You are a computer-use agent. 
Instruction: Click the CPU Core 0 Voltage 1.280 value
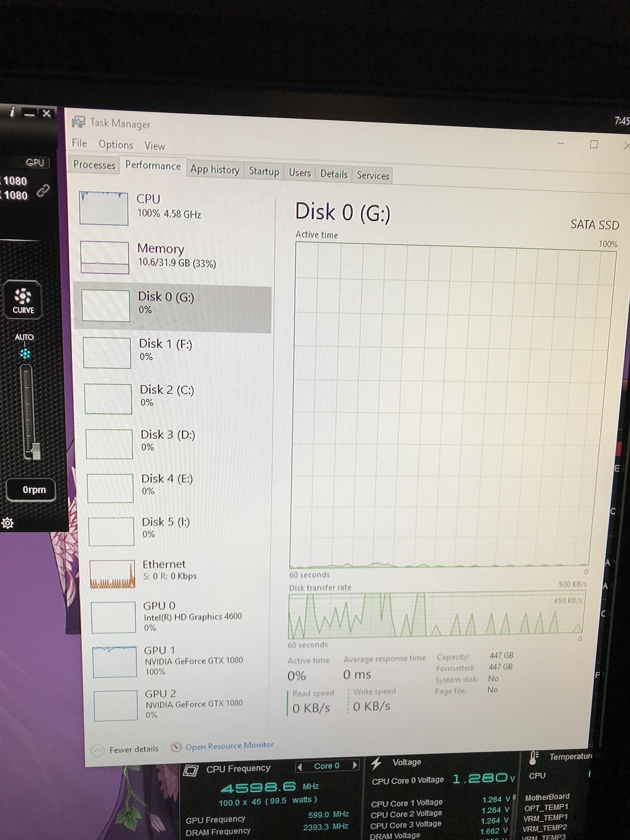(483, 778)
